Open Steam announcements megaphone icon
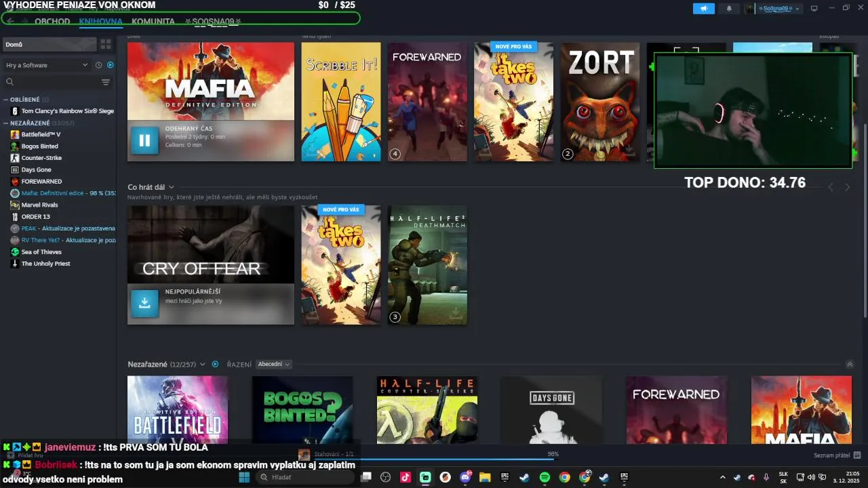 [x=704, y=9]
